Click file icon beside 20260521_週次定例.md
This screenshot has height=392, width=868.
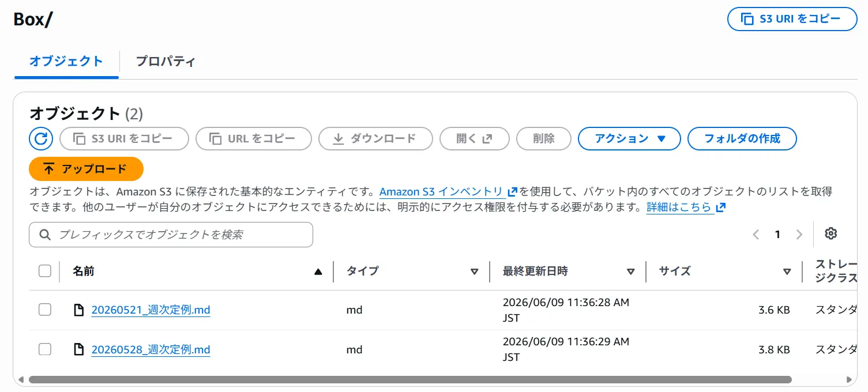click(78, 310)
